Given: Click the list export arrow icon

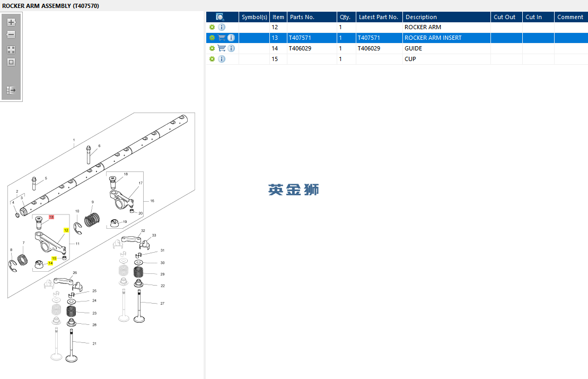Looking at the screenshot, I should [11, 90].
